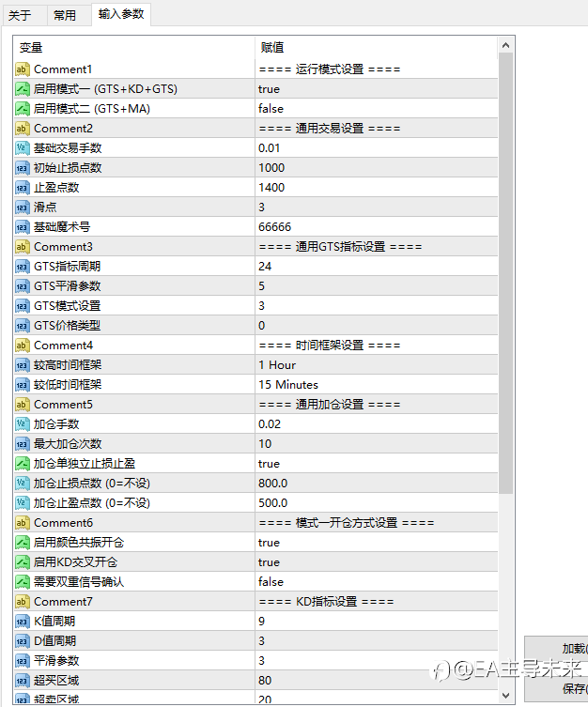
Task: Select the Comment7 variable name
Action: click(63, 602)
